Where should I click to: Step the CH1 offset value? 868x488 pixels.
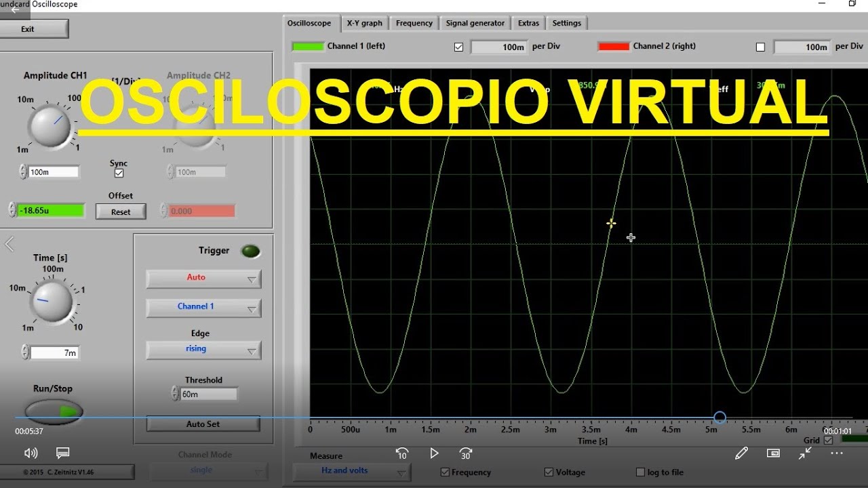point(12,211)
